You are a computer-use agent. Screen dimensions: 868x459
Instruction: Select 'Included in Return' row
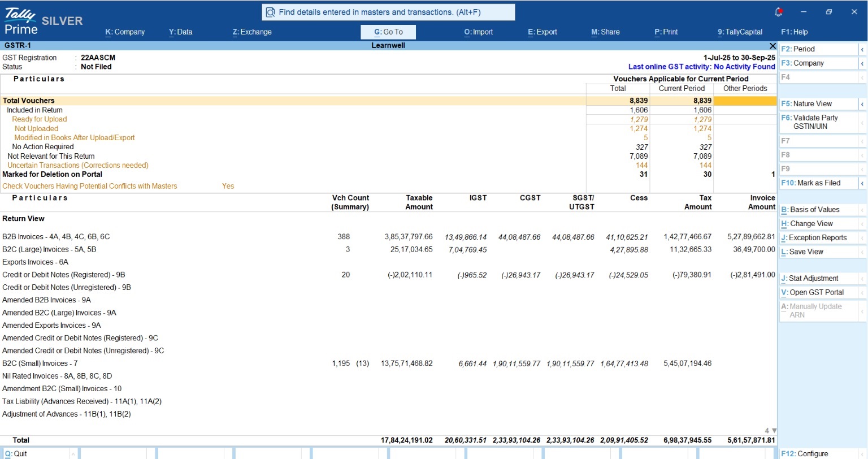tap(388, 110)
